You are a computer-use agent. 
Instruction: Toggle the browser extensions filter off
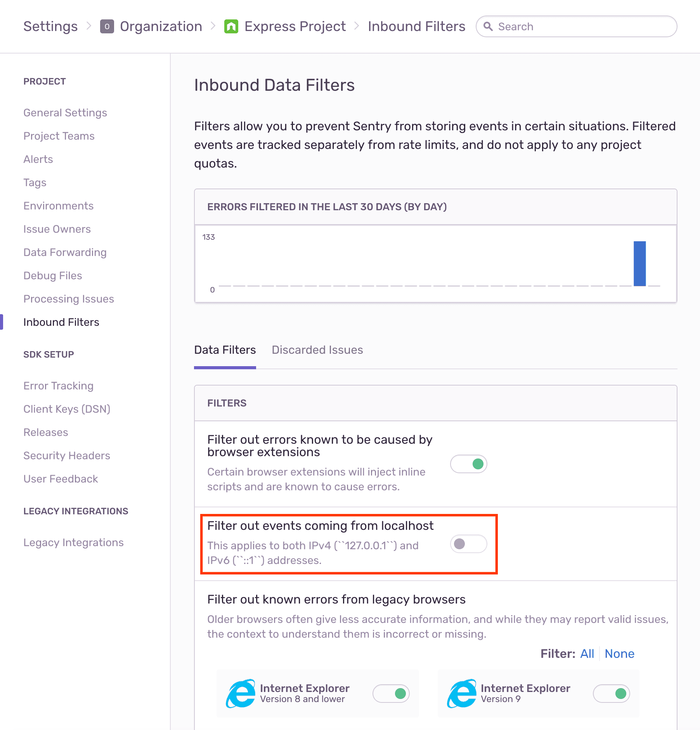point(468,464)
